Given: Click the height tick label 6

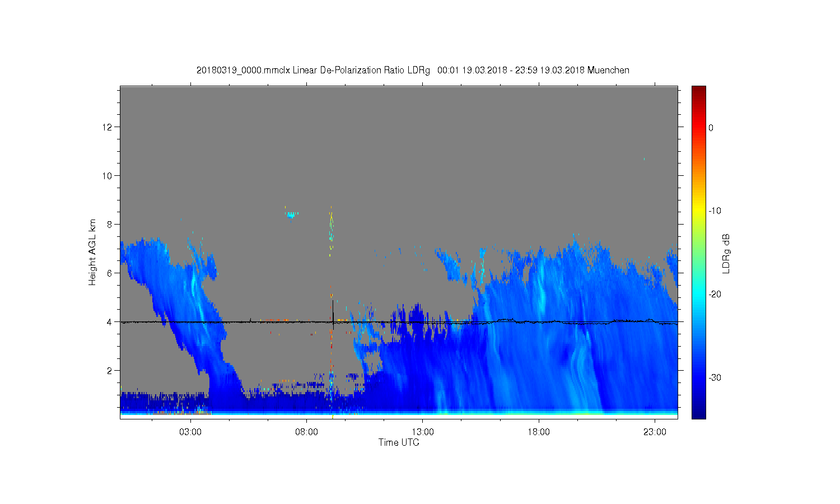Looking at the screenshot, I should 110,273.
